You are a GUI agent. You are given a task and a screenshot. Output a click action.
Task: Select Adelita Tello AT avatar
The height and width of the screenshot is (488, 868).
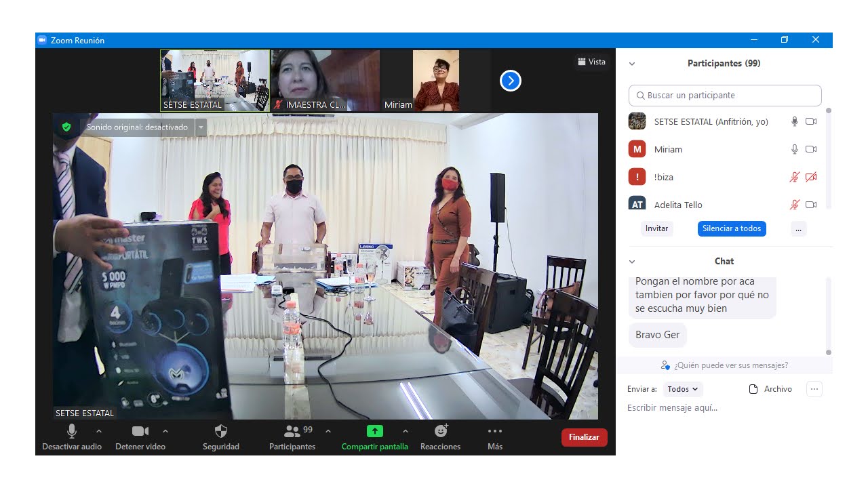pos(637,203)
